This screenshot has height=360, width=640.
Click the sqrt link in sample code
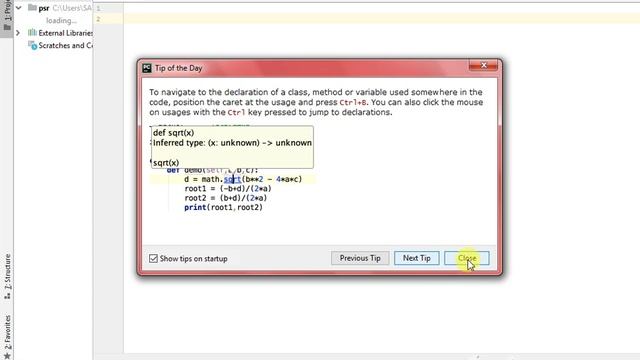tap(233, 179)
